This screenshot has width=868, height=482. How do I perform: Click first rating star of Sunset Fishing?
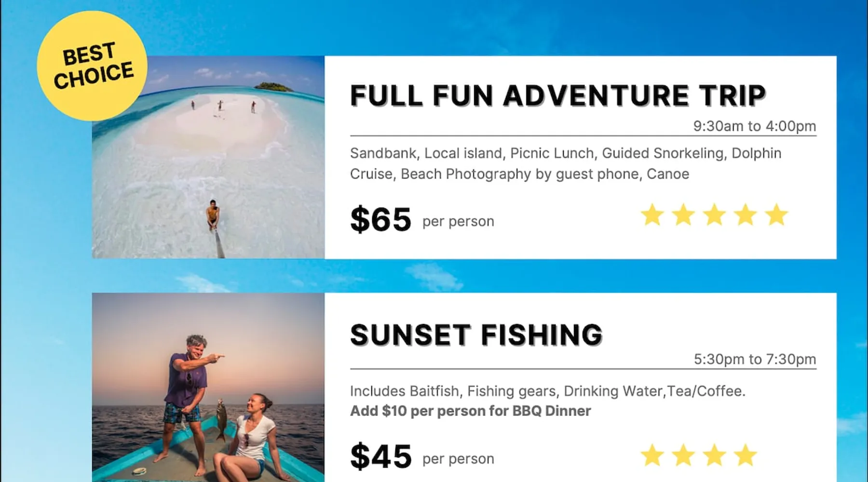tap(652, 455)
